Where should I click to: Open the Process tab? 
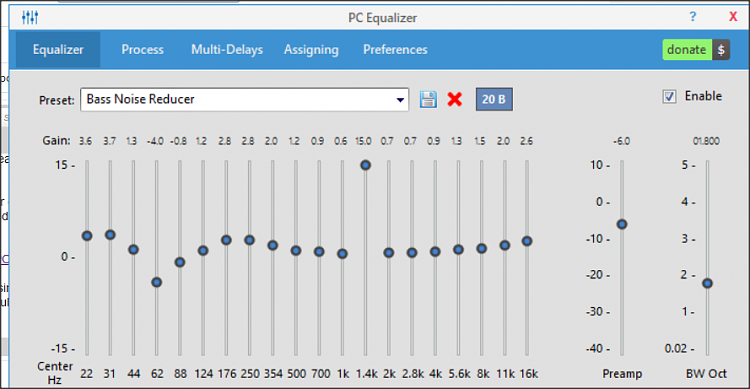142,50
